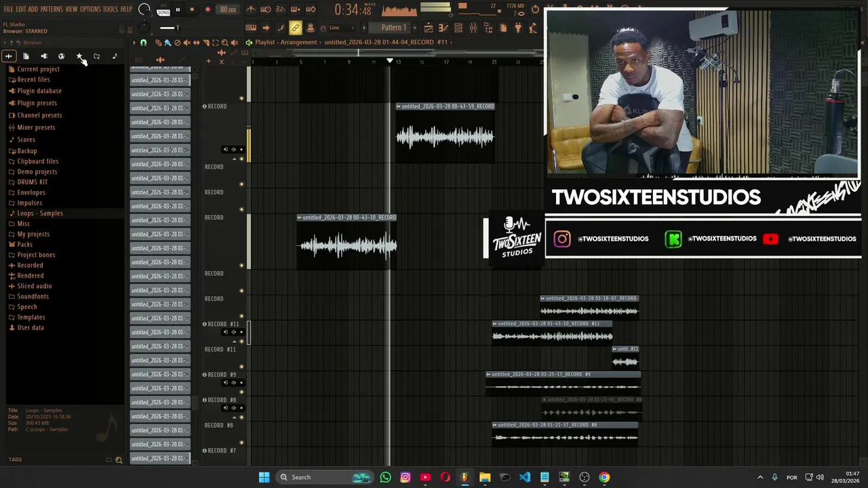Toggle typing keyboard to piano icon

point(251,28)
